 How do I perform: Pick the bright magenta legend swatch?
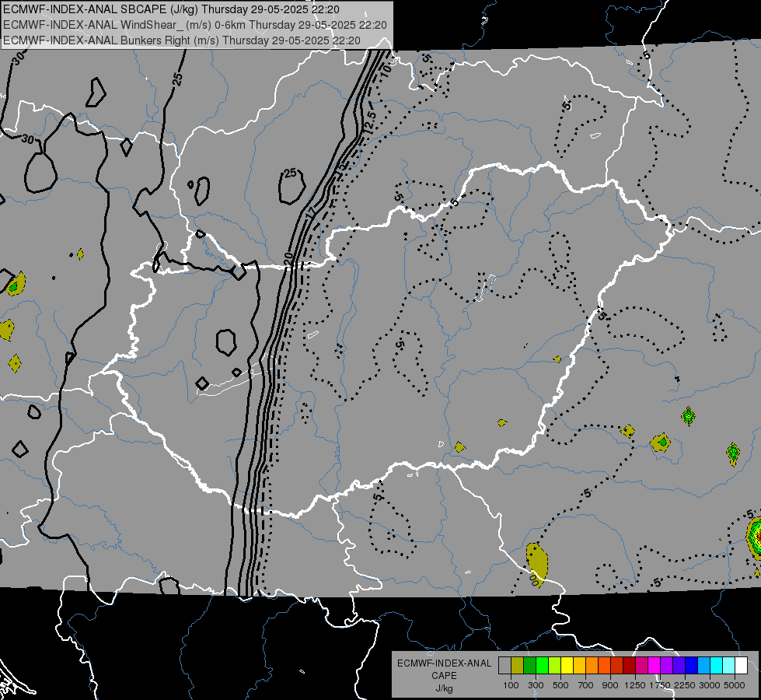655,665
